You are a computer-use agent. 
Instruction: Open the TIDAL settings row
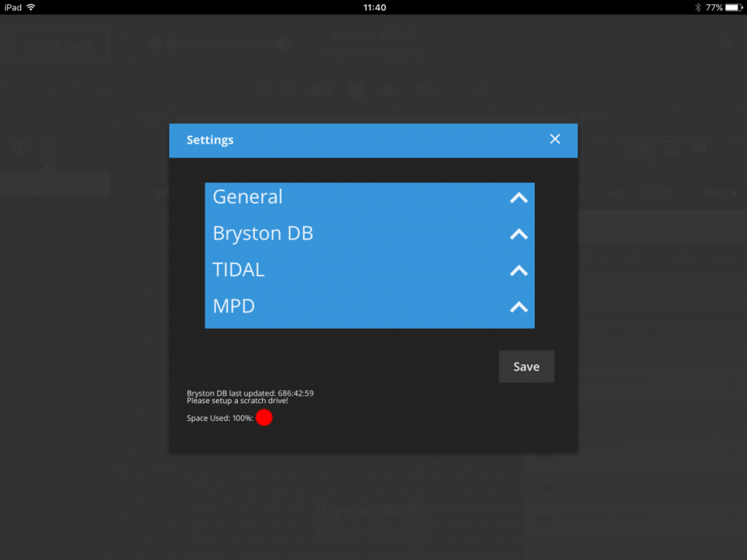[370, 270]
